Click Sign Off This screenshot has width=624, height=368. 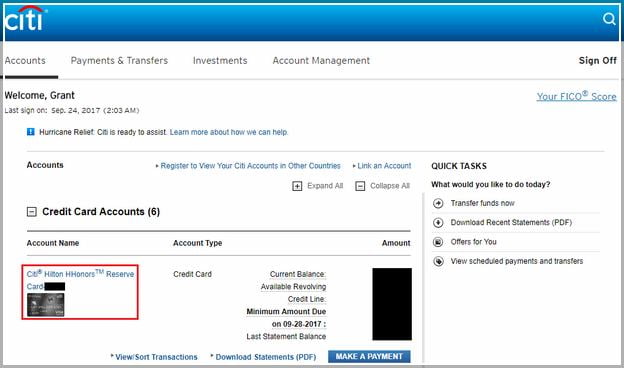pyautogui.click(x=597, y=60)
